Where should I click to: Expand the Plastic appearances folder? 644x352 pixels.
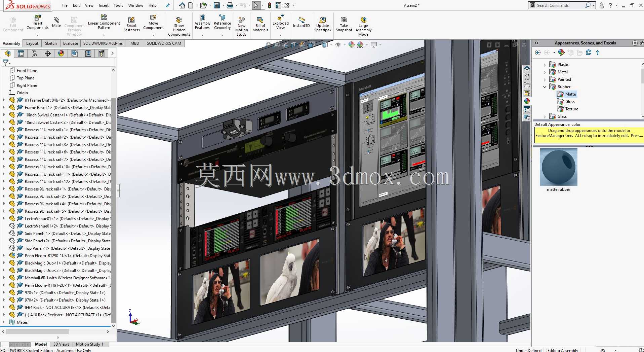point(545,65)
